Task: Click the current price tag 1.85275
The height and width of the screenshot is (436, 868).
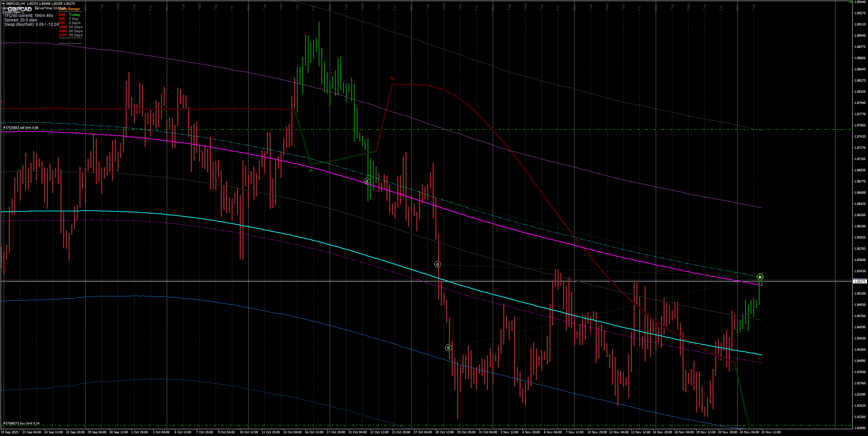Action: (860, 282)
